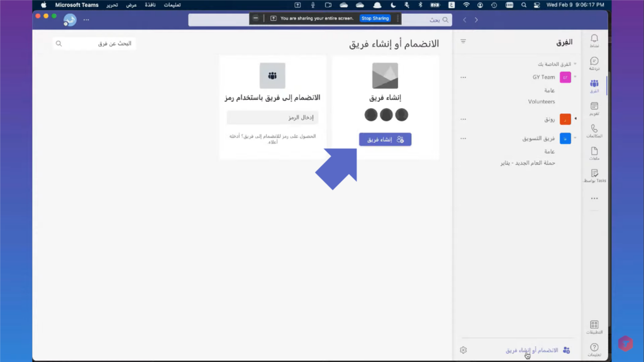Collapse the GY Team channel list
The height and width of the screenshot is (362, 644).
coord(575,77)
